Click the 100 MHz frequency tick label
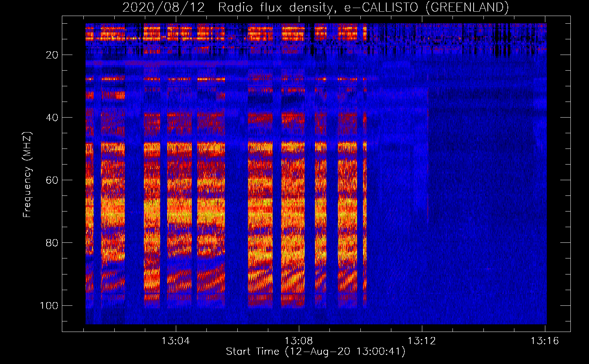The width and height of the screenshot is (589, 364). click(49, 305)
